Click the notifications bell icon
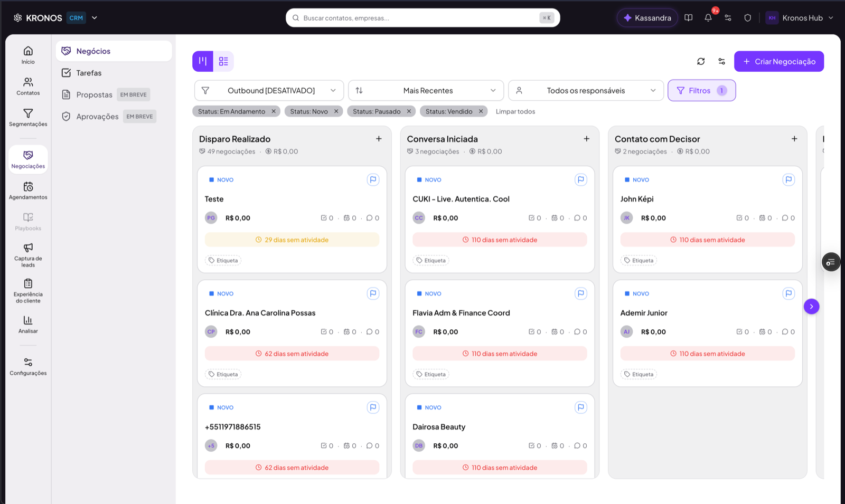 pyautogui.click(x=708, y=17)
